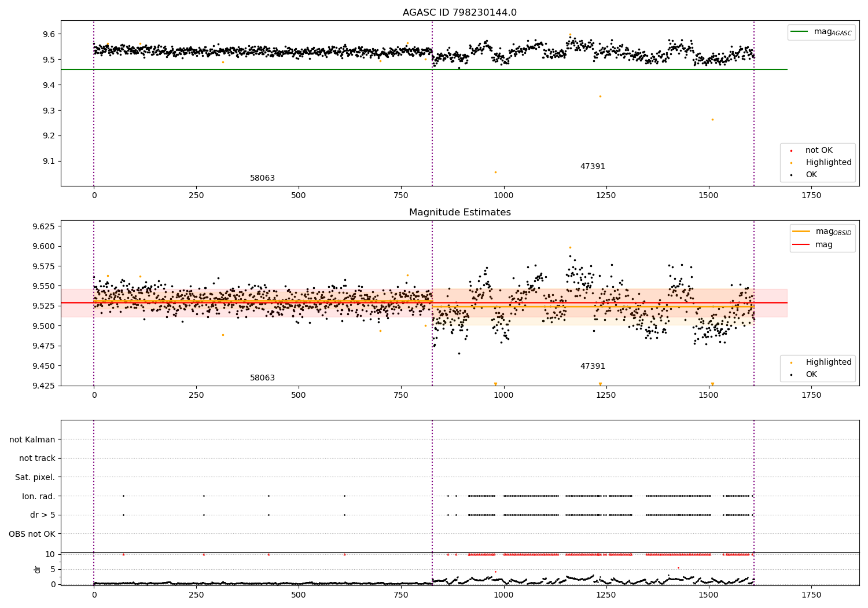Click orange outlier point near 9.35 in top plot
The height and width of the screenshot is (608, 868).
click(600, 96)
